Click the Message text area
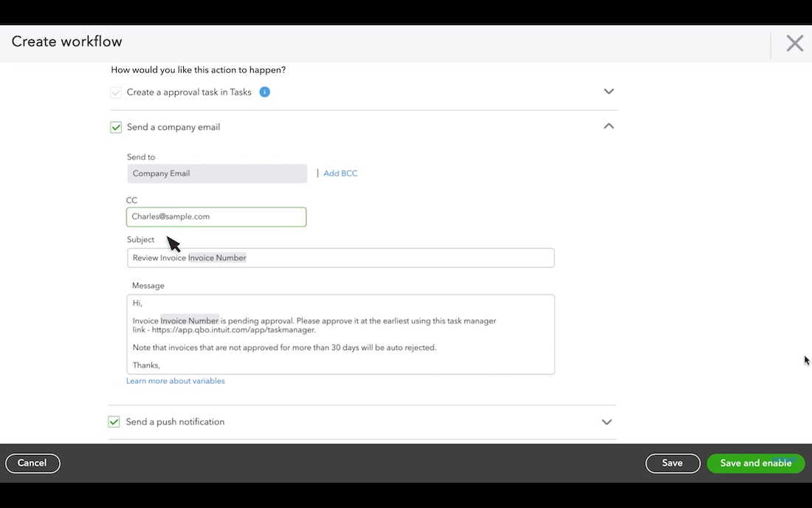The width and height of the screenshot is (812, 508). pyautogui.click(x=341, y=334)
